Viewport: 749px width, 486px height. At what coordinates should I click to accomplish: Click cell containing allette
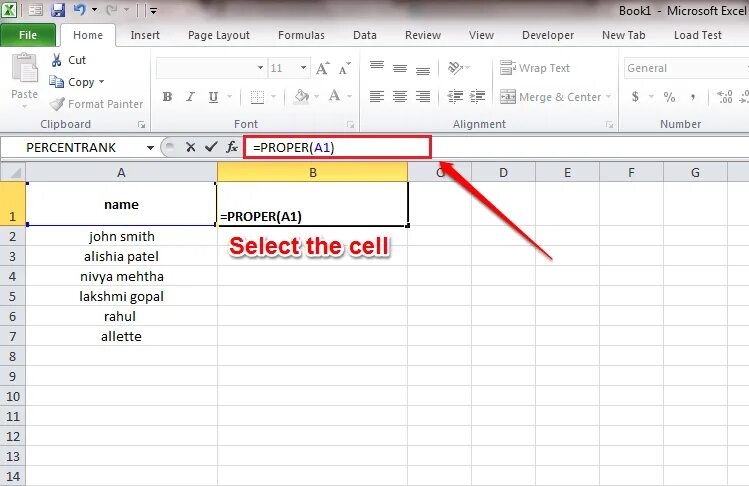(121, 336)
